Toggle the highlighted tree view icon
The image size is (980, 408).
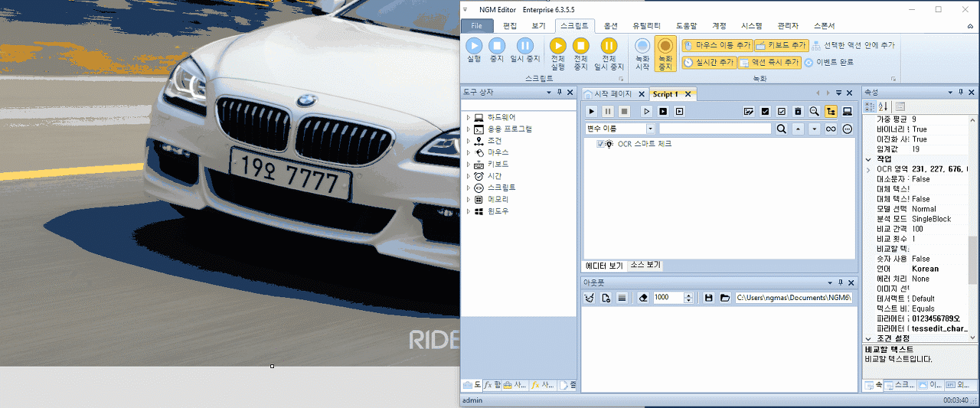831,112
